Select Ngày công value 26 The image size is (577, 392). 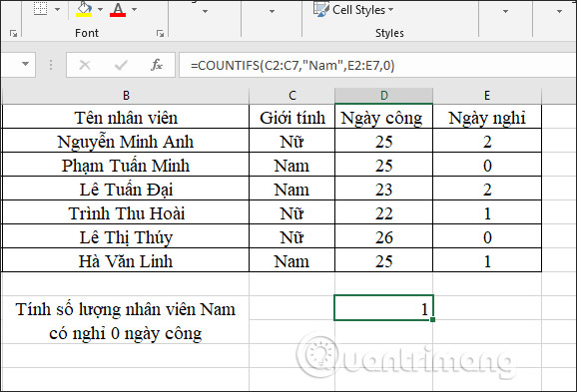(383, 237)
